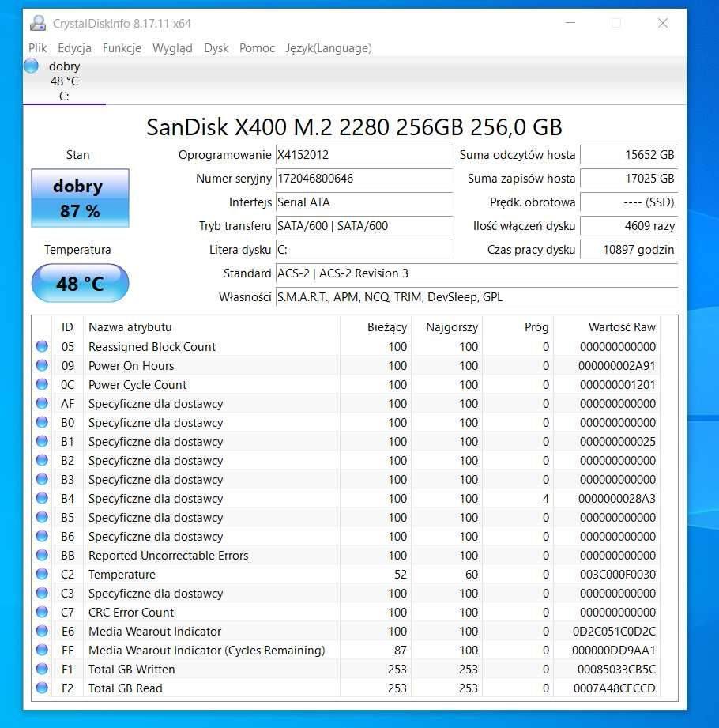Click the status orb for Total GB Written
This screenshot has height=728, width=719.
point(42,669)
